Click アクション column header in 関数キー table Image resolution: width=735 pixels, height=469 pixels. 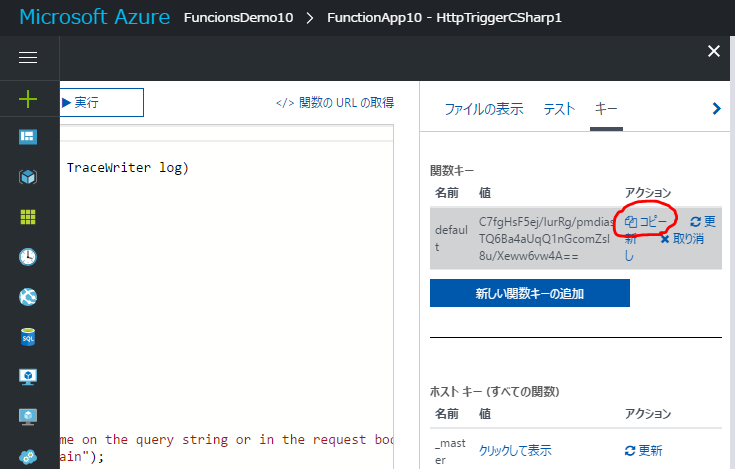648,193
